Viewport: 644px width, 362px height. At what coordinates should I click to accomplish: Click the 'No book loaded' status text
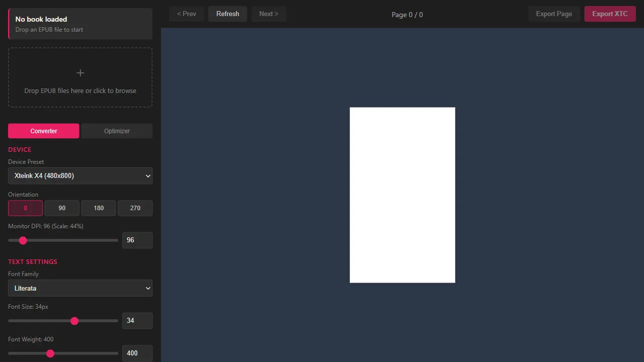click(x=41, y=19)
